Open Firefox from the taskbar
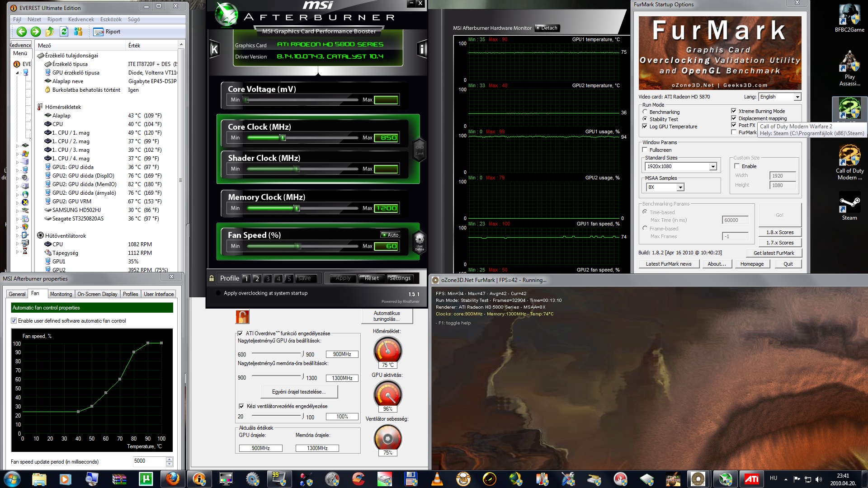Image resolution: width=868 pixels, height=488 pixels. pyautogui.click(x=173, y=479)
